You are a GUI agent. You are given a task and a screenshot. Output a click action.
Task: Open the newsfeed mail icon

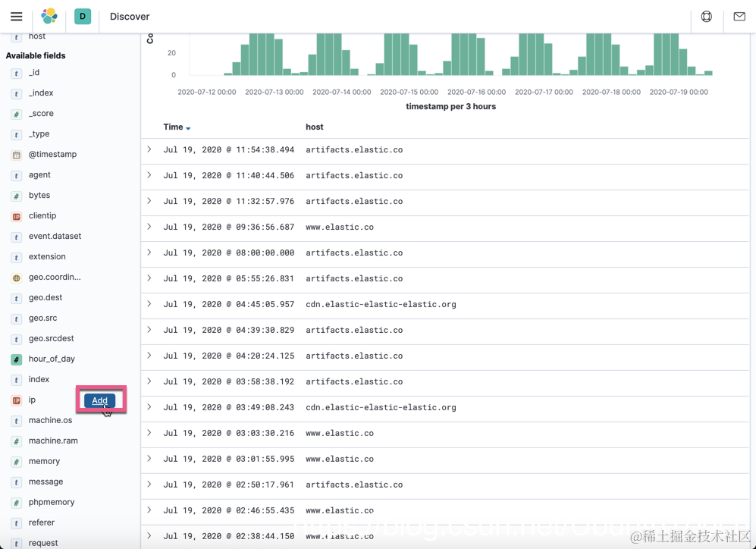pos(739,17)
